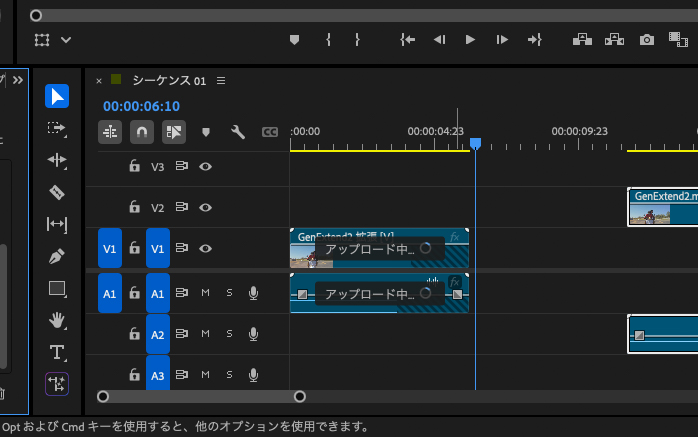Viewport: 698px width, 437px height.
Task: Select the Hand tool
Action: click(57, 320)
